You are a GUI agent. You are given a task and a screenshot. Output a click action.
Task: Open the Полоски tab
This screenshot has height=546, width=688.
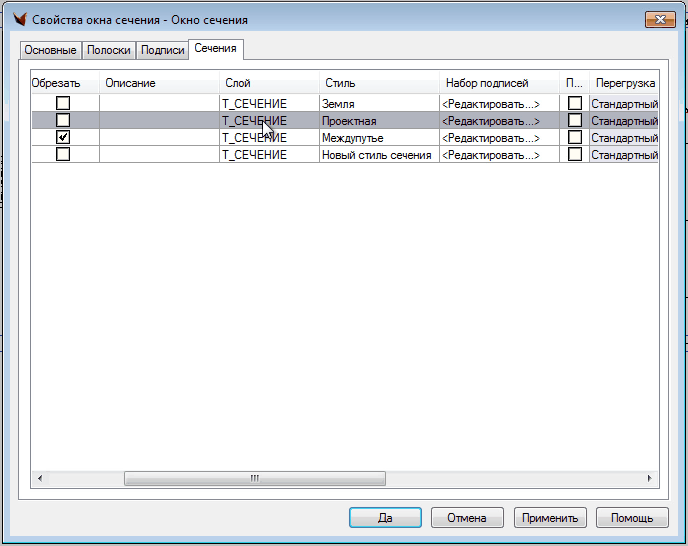click(109, 50)
